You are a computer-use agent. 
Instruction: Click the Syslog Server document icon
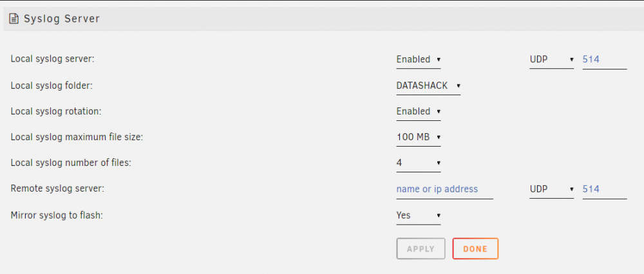click(14, 19)
